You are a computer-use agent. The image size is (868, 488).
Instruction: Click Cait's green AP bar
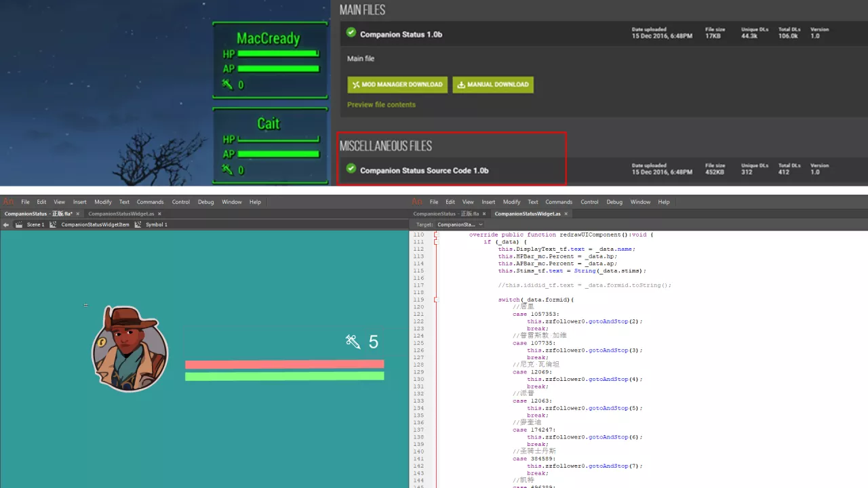pyautogui.click(x=278, y=154)
